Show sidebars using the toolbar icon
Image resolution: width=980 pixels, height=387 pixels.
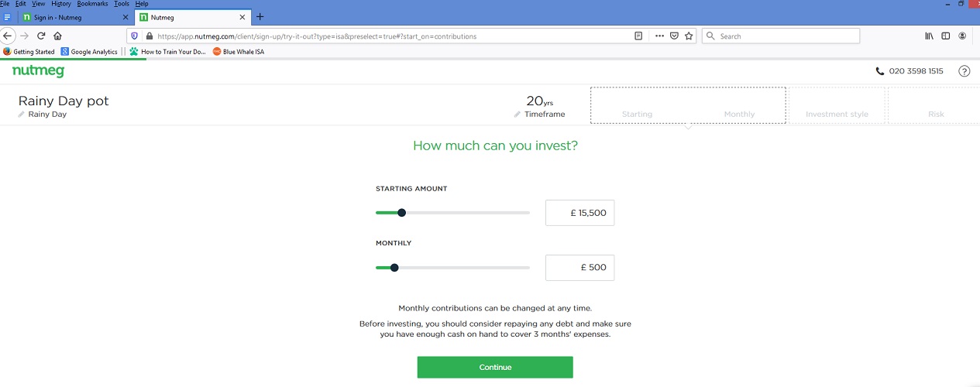945,36
